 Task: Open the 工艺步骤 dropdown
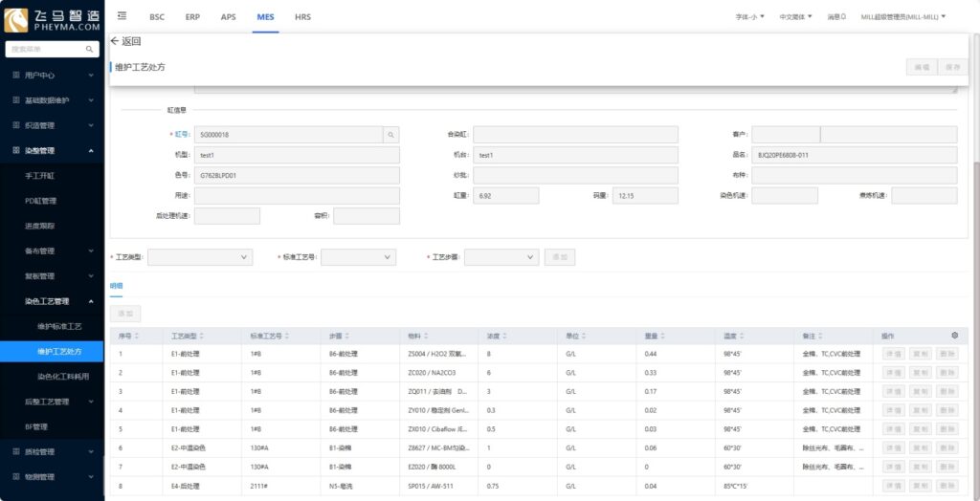501,257
